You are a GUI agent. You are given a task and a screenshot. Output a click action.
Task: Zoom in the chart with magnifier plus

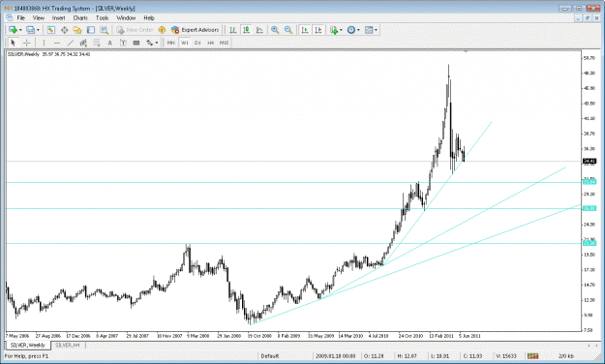[275, 30]
